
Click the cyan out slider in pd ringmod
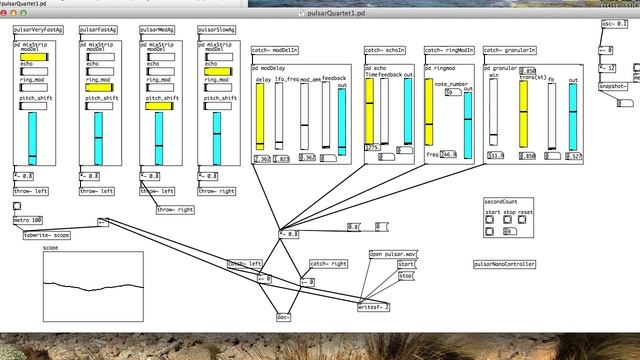click(x=468, y=125)
